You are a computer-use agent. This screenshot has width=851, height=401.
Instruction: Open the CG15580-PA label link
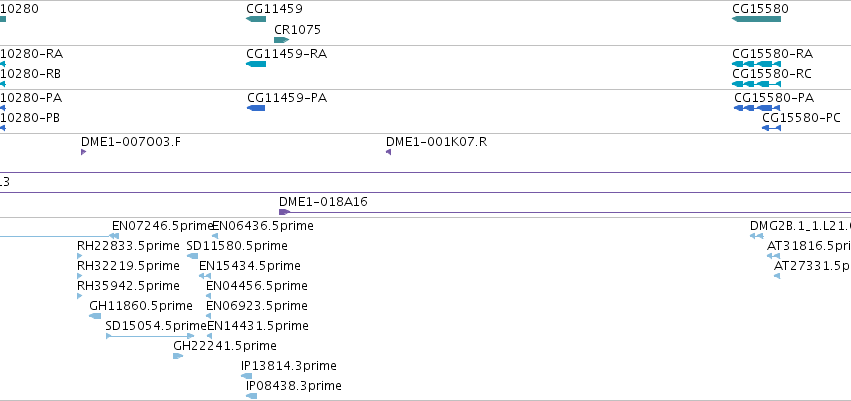click(x=774, y=98)
